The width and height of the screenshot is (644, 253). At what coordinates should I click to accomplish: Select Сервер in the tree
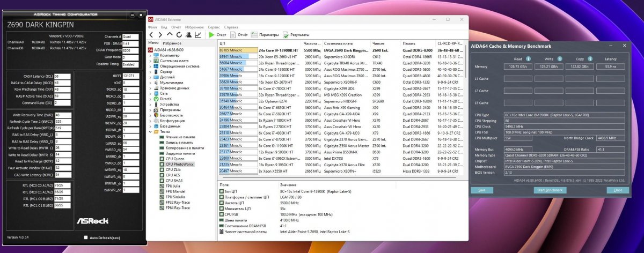[x=163, y=71]
